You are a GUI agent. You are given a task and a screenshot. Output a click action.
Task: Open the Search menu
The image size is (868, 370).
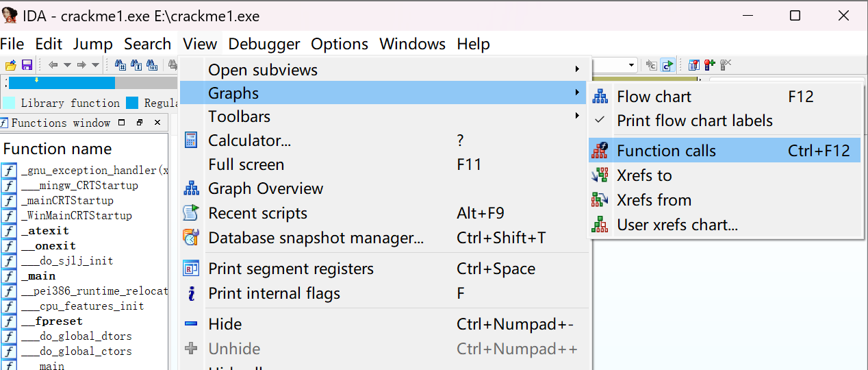[x=147, y=44]
